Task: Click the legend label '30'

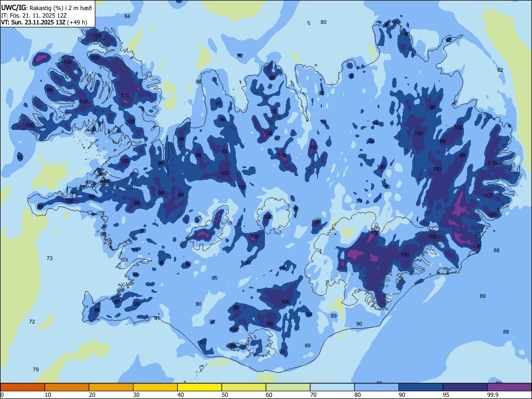Action: tap(136, 395)
